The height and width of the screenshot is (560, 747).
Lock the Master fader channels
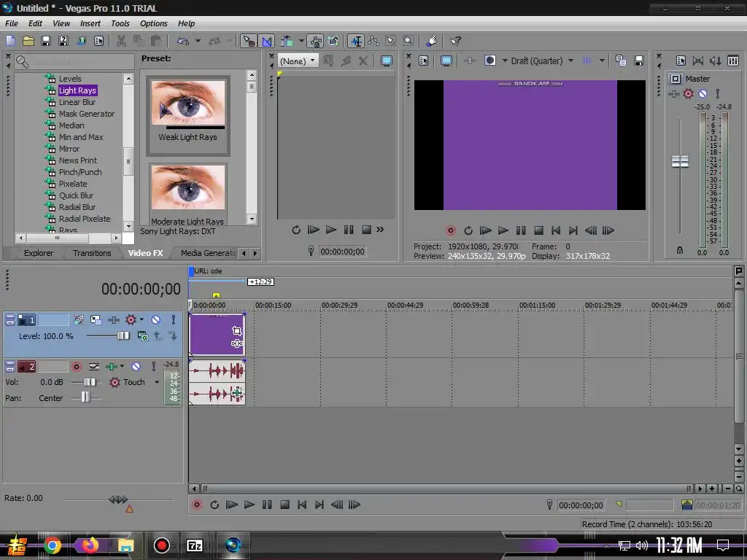click(680, 251)
